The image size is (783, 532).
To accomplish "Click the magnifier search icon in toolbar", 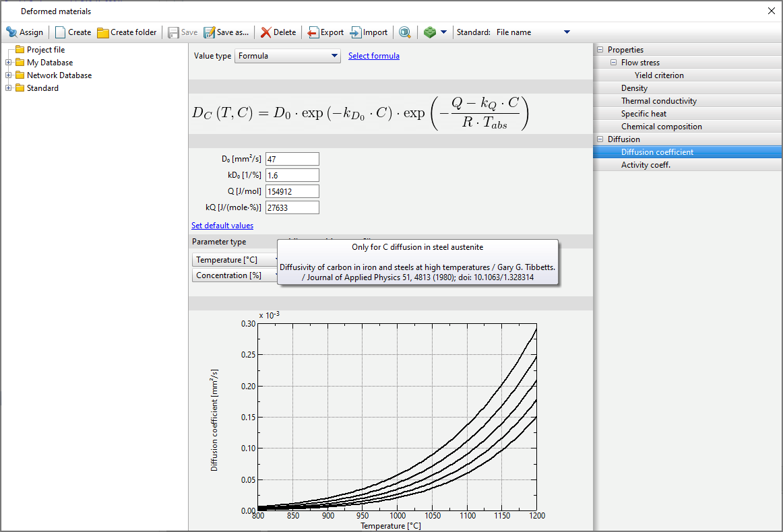I will [404, 32].
